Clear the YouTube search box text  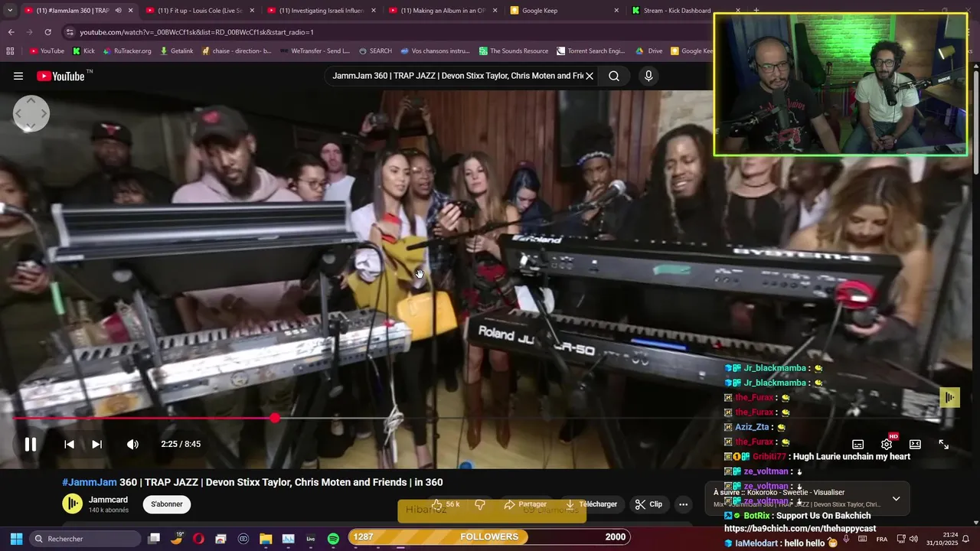click(590, 76)
